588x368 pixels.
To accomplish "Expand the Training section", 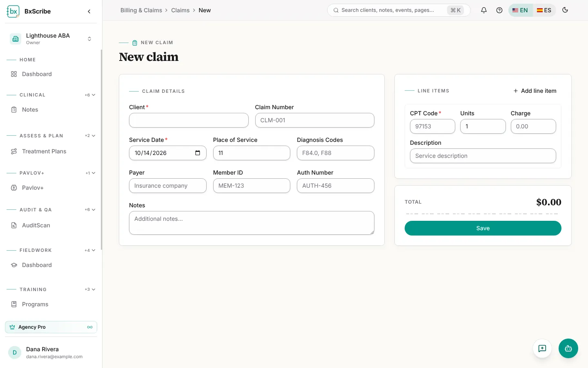I will (x=90, y=289).
